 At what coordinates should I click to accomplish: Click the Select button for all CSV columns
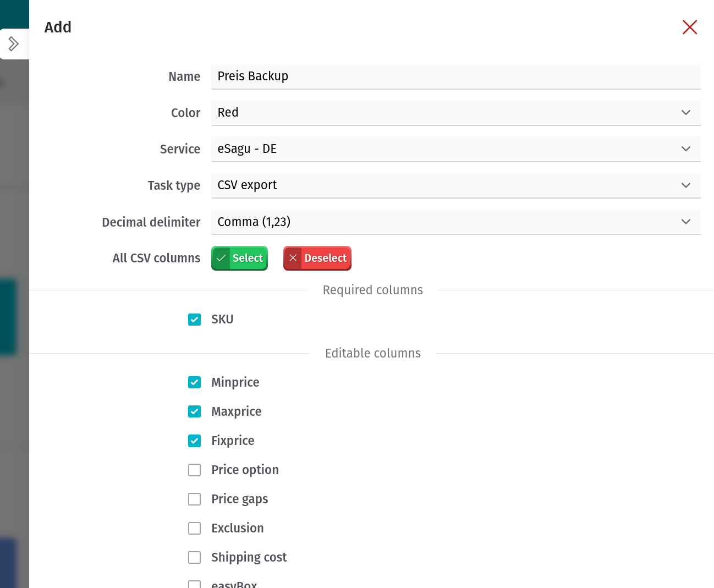pos(239,258)
